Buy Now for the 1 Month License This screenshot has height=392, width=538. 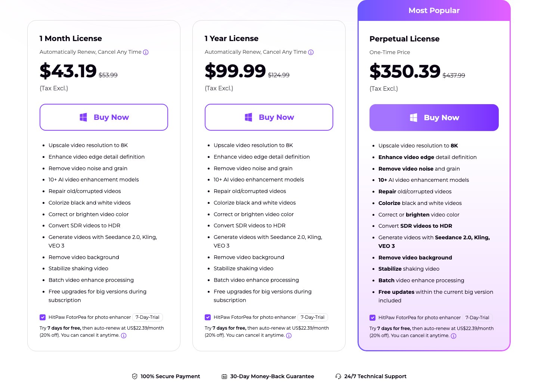coord(104,117)
